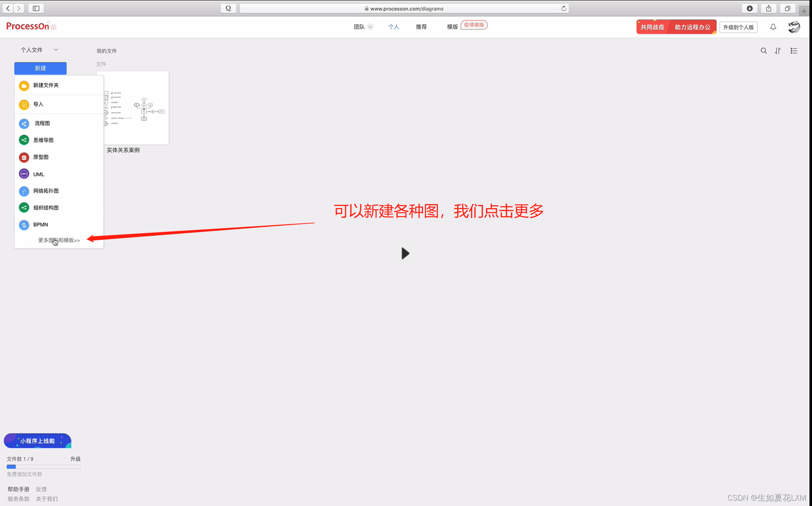The width and height of the screenshot is (812, 506).
Task: Click the UML diagram icon
Action: [x=24, y=174]
